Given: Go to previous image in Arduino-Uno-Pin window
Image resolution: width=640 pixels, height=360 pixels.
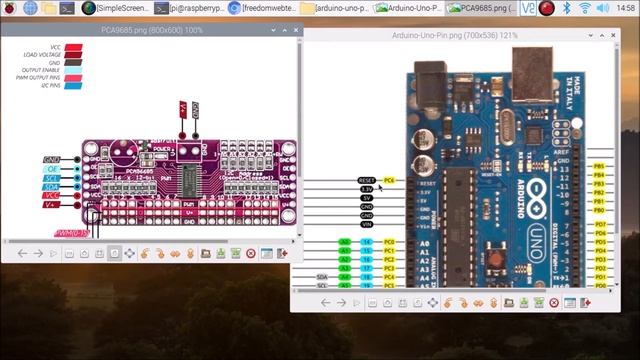Looking at the screenshot, I should pos(326,303).
